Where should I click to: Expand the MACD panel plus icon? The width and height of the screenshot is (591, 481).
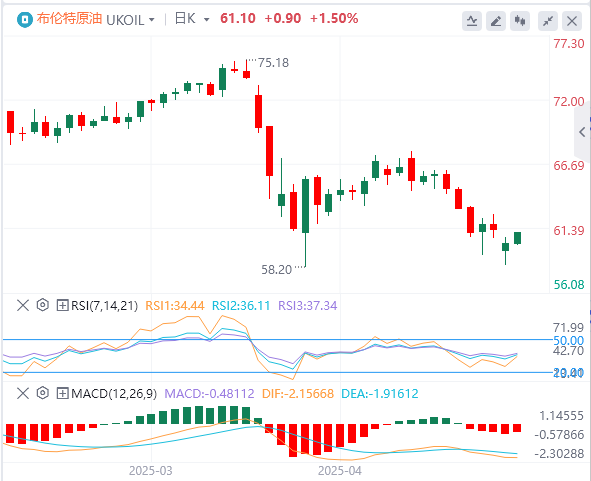(x=62, y=393)
